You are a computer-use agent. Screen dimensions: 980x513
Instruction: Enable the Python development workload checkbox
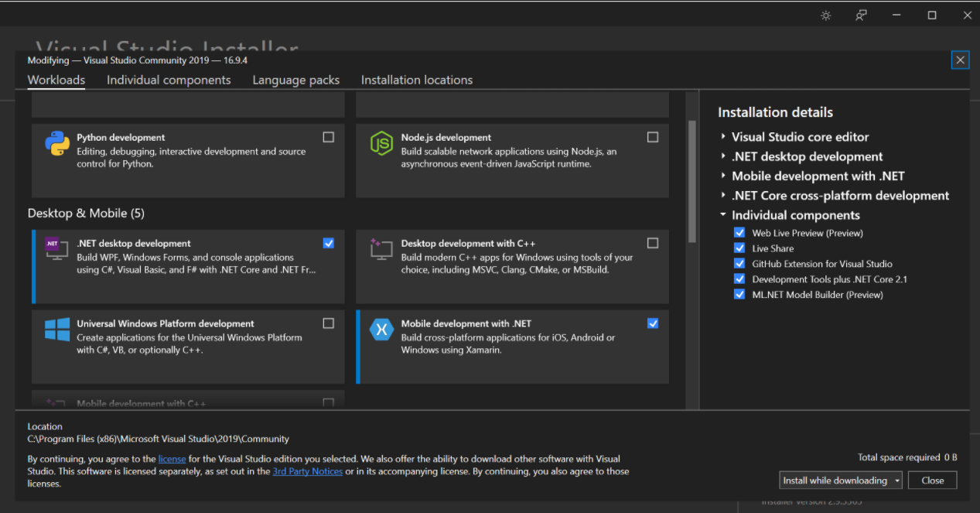coord(329,137)
